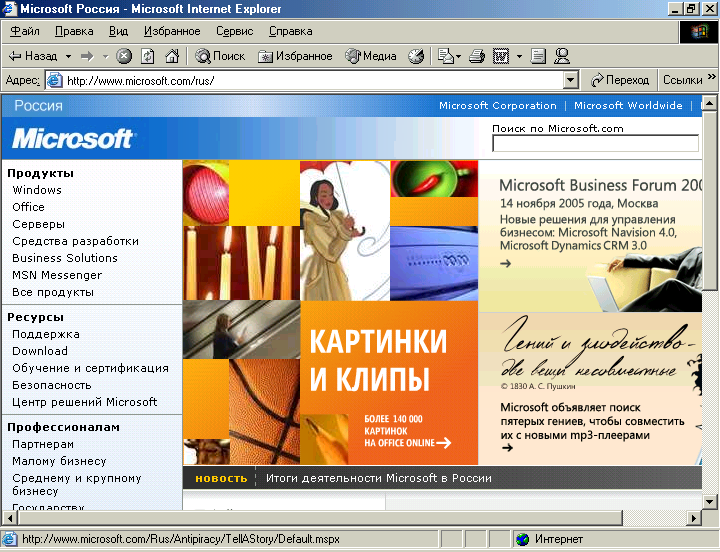Click the status bar page icon

point(10,539)
